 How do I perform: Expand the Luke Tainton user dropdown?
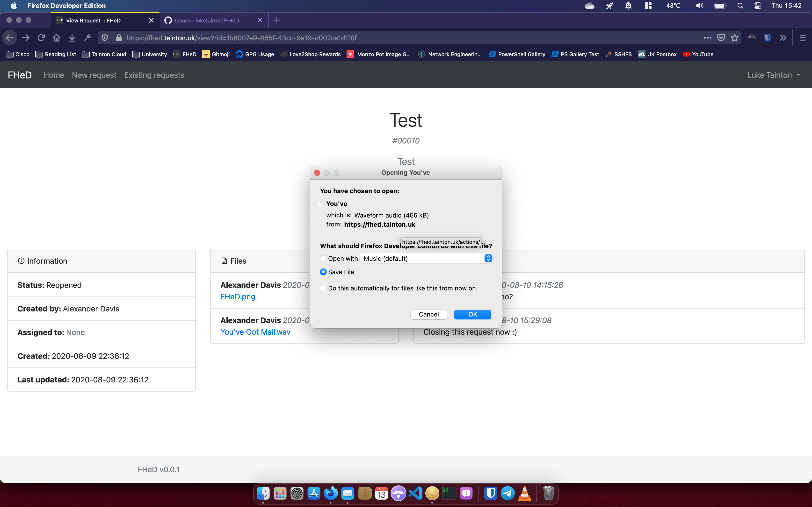coord(773,75)
